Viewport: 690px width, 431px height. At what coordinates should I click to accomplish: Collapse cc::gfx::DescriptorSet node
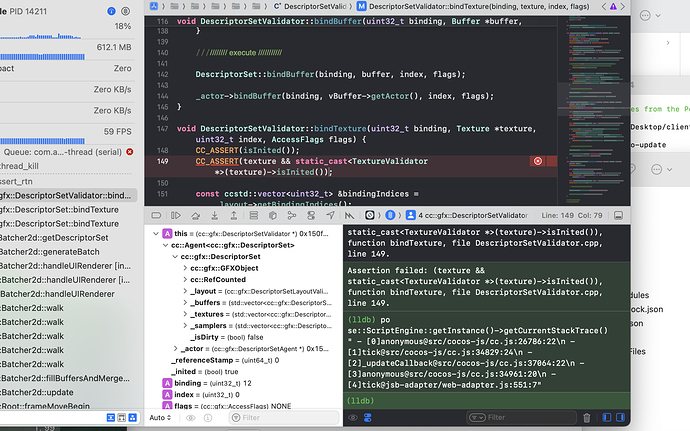coord(175,257)
